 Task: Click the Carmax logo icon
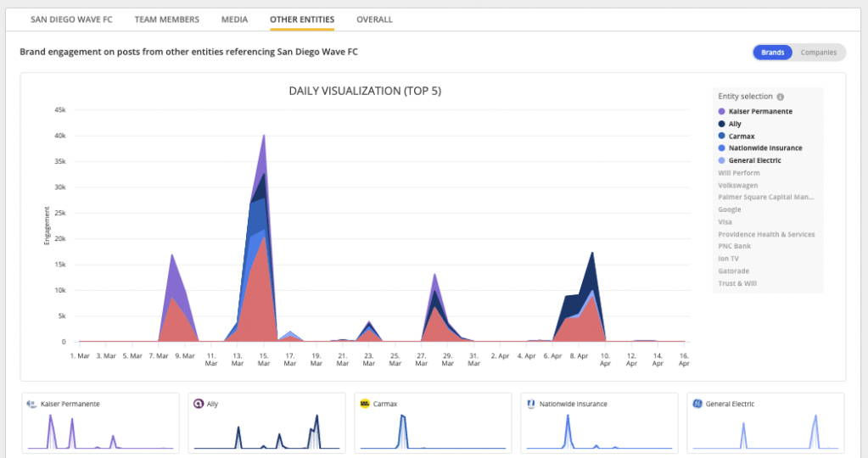(x=365, y=405)
